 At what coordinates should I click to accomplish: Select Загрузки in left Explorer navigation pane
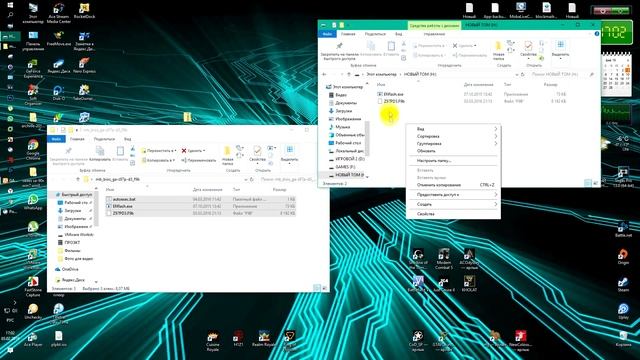click(73, 211)
